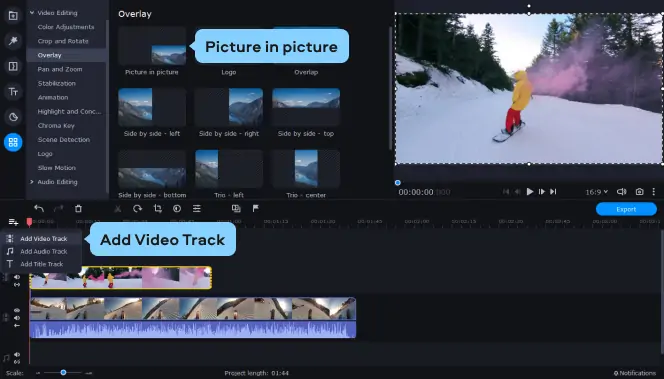Choose Add Title Track from menu
The image size is (664, 379).
click(42, 264)
